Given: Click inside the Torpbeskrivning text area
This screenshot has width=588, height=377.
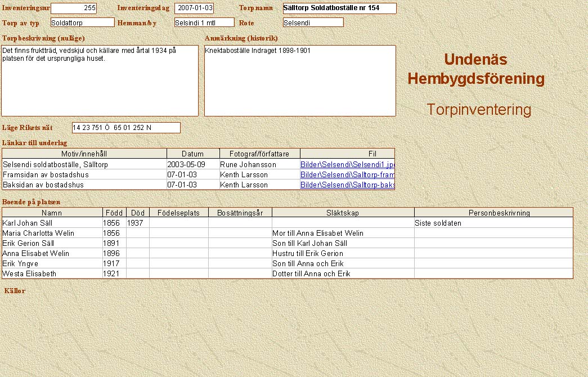Looking at the screenshot, I should pyautogui.click(x=100, y=80).
